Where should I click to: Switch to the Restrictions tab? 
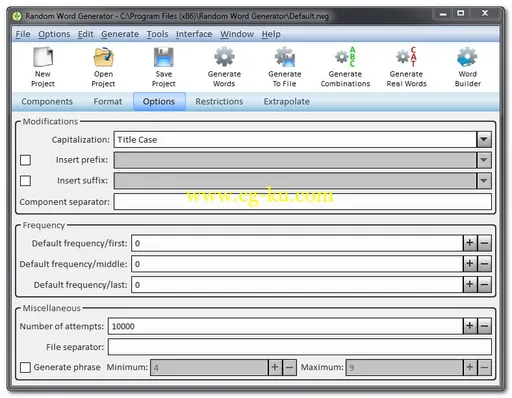pyautogui.click(x=219, y=102)
